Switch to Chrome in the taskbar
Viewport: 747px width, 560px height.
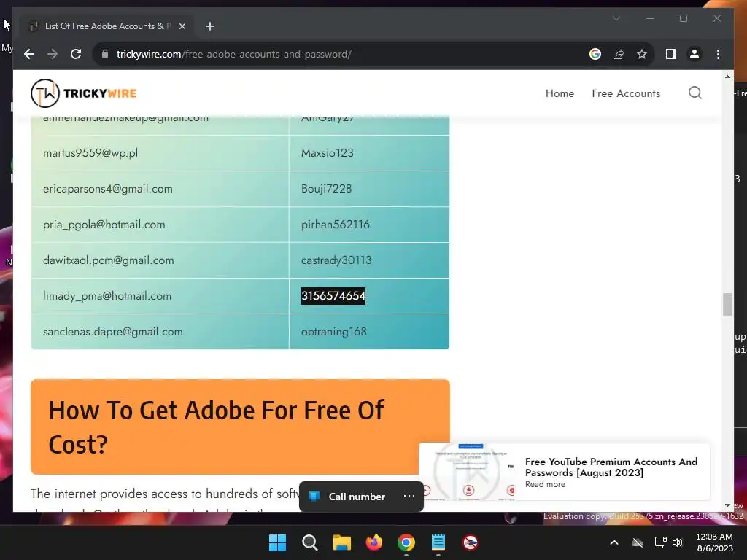(x=406, y=542)
